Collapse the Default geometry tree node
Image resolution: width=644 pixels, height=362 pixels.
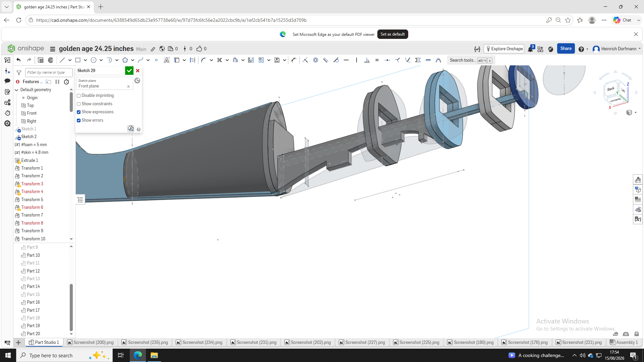click(x=17, y=90)
